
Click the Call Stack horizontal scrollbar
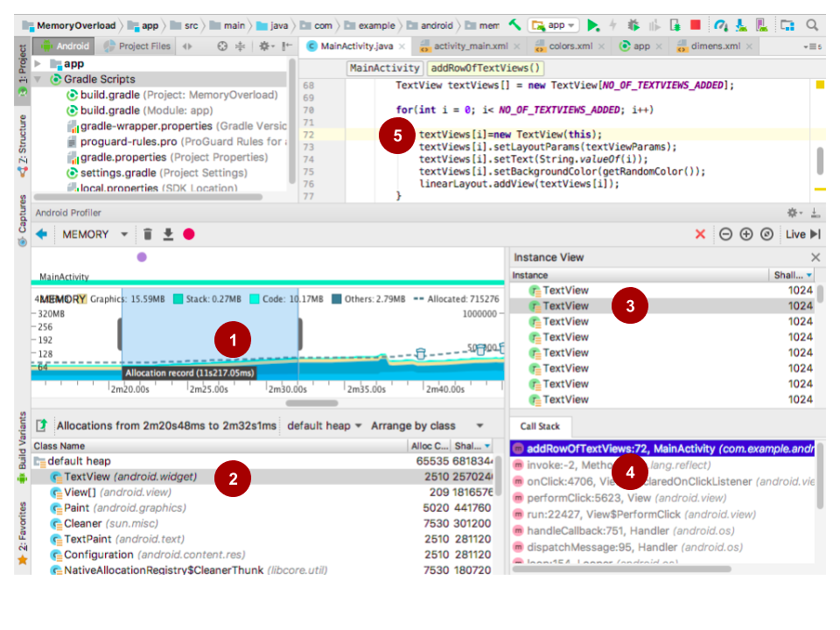(x=621, y=569)
